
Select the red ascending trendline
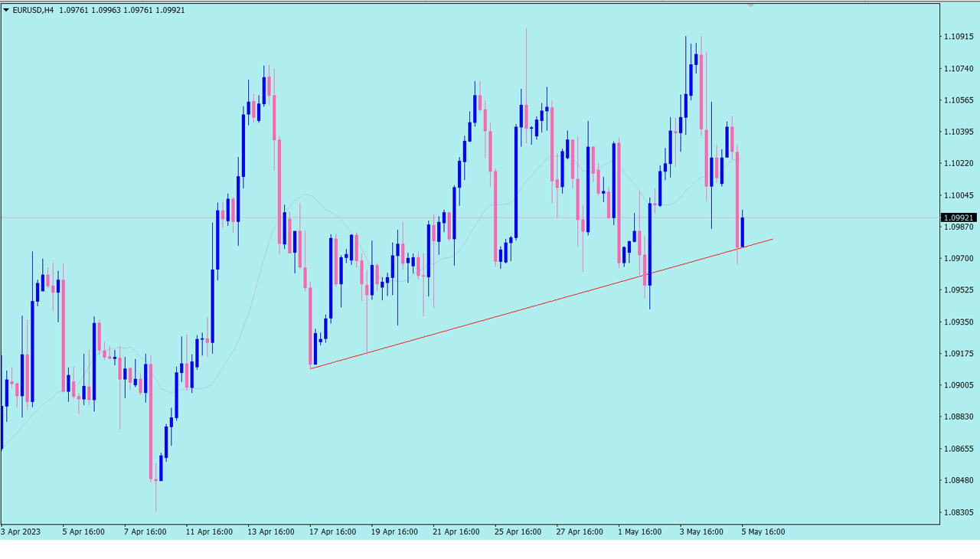541,303
